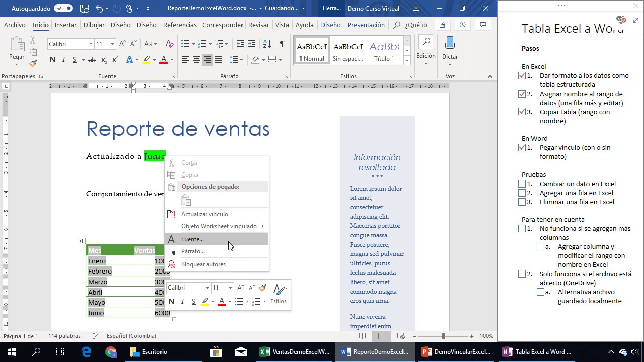Click the bullets list icon in ribbon
The width and height of the screenshot is (644, 362).
pos(185,44)
